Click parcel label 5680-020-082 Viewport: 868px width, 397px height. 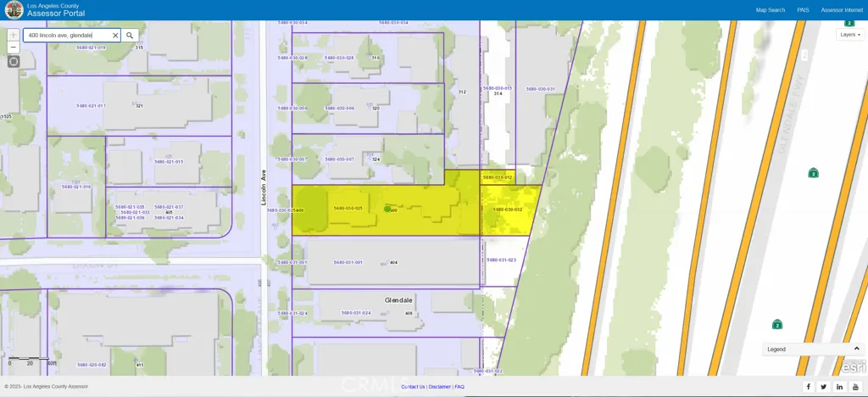(92, 365)
